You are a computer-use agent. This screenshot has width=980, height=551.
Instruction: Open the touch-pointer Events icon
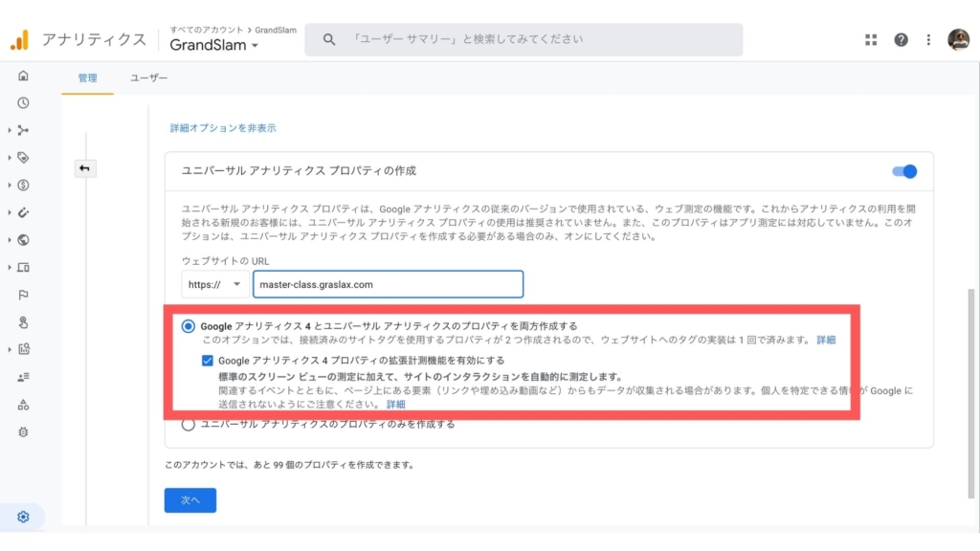23,322
